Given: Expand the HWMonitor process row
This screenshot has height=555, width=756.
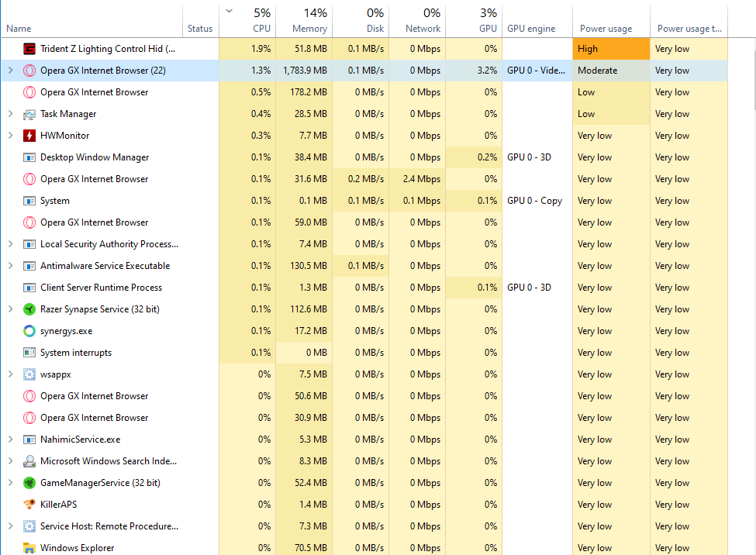Looking at the screenshot, I should point(11,136).
